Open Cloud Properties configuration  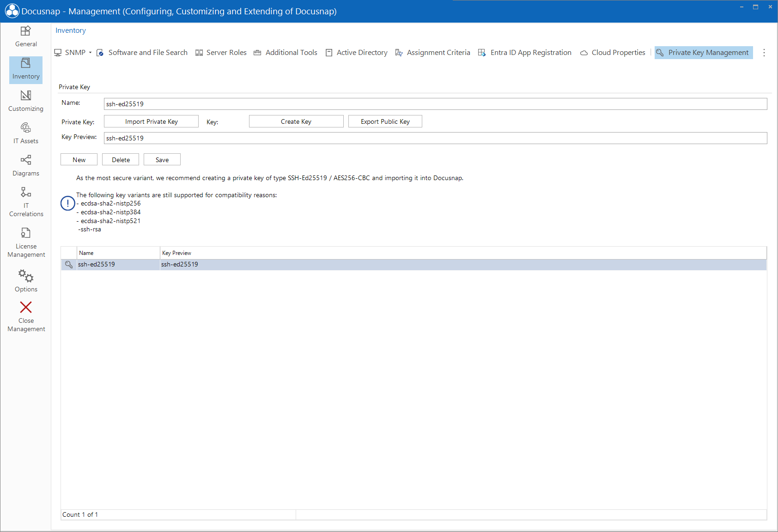tap(613, 52)
